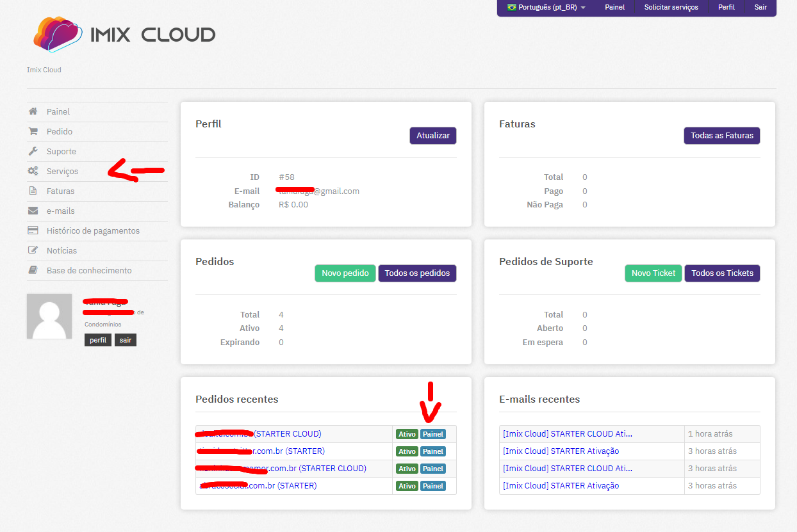The height and width of the screenshot is (532, 797).
Task: Open second STARTER CLOUD Ati... email link
Action: (568, 469)
